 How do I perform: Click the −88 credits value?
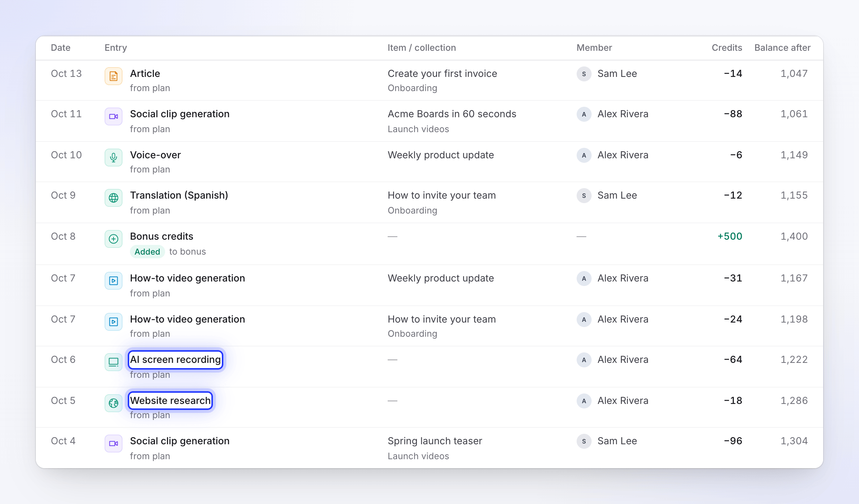(733, 114)
